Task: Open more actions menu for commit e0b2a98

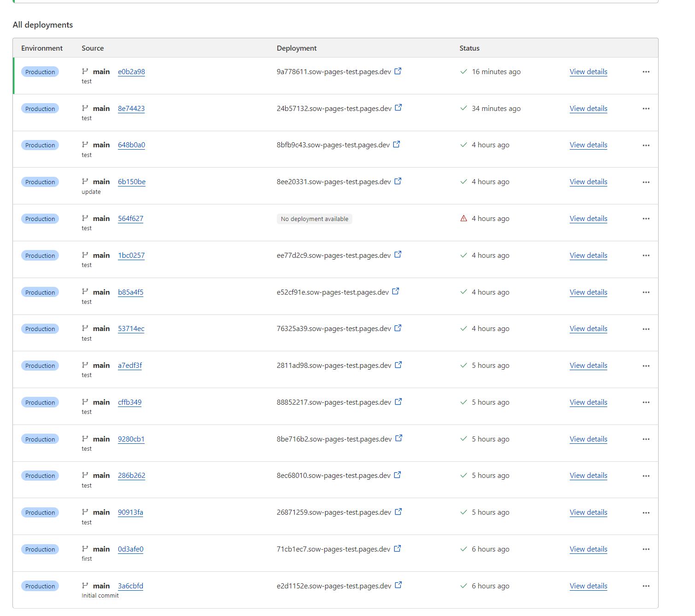Action: (x=646, y=72)
